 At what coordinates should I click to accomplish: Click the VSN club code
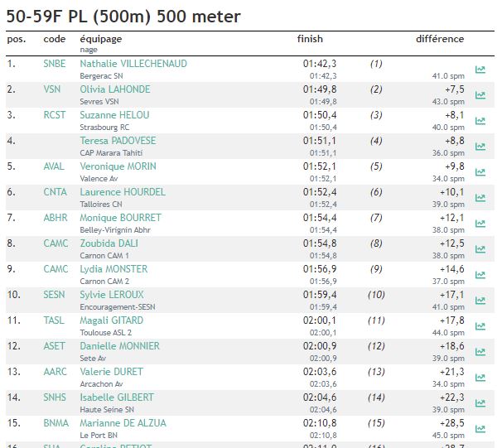point(52,89)
